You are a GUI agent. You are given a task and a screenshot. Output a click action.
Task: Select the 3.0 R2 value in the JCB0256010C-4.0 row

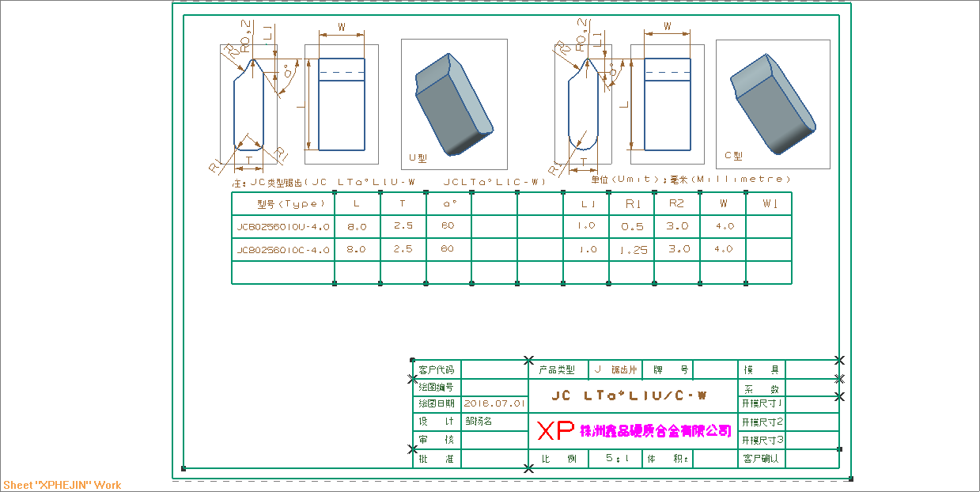tap(678, 249)
